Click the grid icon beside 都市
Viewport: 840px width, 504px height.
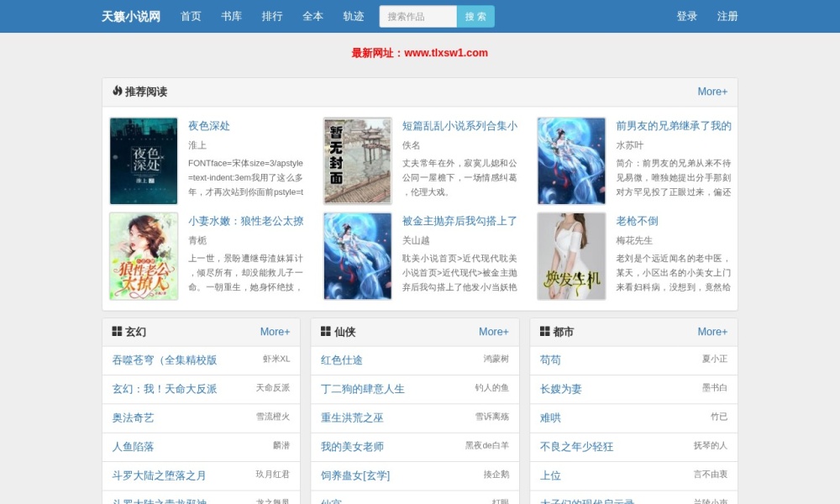[544, 332]
